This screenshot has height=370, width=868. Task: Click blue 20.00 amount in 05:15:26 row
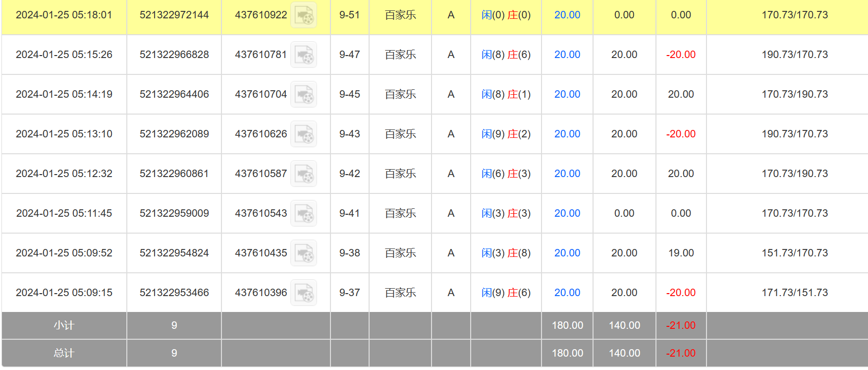click(x=567, y=55)
